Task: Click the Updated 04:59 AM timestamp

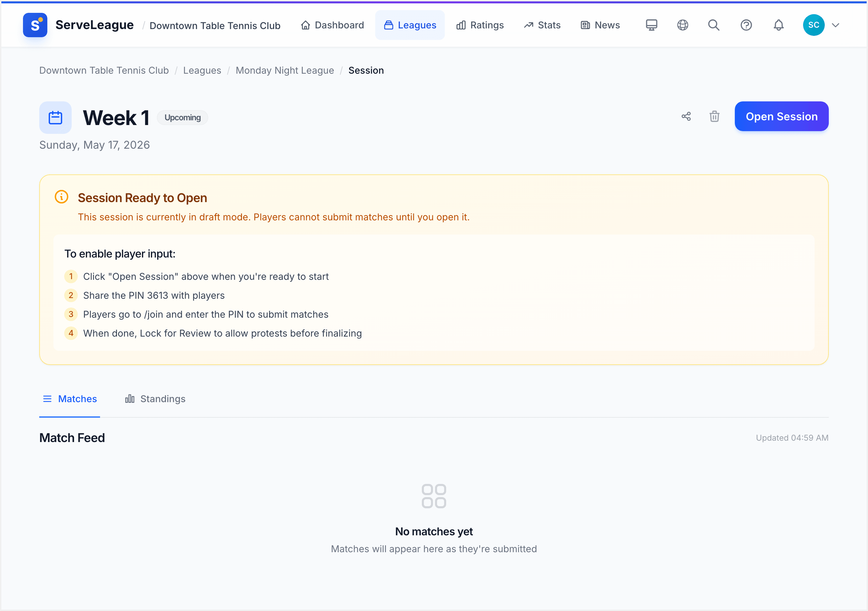Action: coord(792,438)
